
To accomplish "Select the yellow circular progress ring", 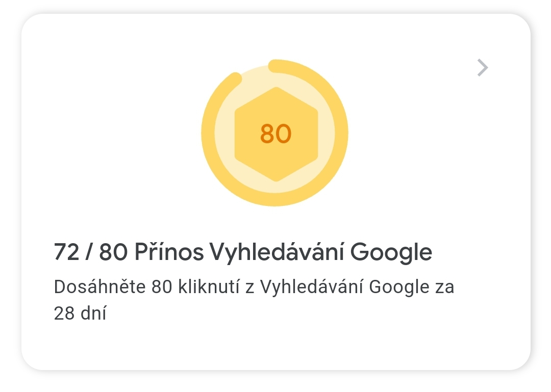I will [275, 133].
